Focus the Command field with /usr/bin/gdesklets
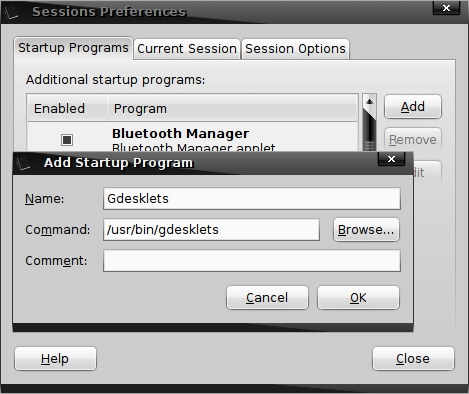 [211, 230]
